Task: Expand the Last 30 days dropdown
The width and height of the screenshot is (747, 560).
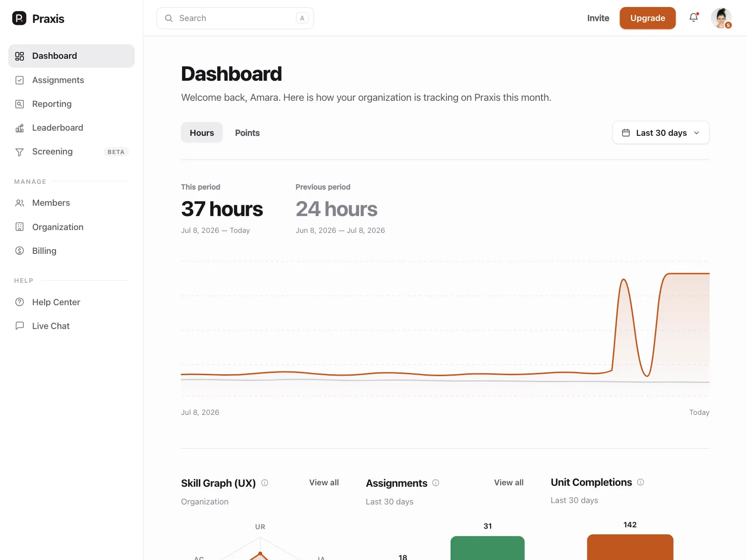Action: (x=661, y=133)
